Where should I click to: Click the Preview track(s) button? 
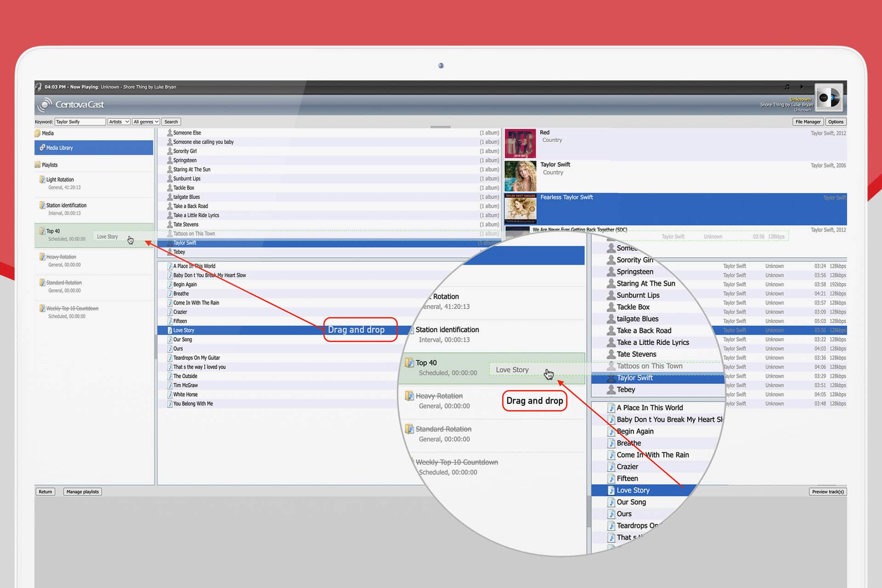[828, 492]
